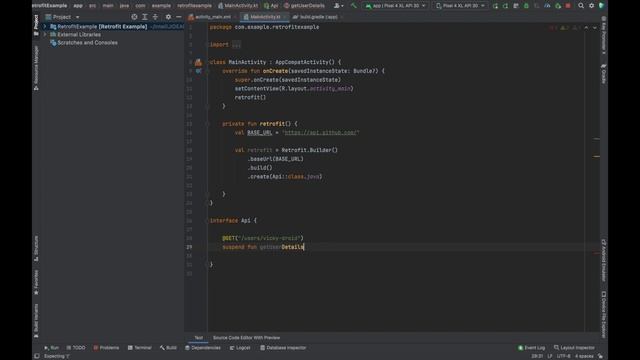Click the MainActivity class gutter icon
Screen dimensions: 640x360
click(x=198, y=62)
